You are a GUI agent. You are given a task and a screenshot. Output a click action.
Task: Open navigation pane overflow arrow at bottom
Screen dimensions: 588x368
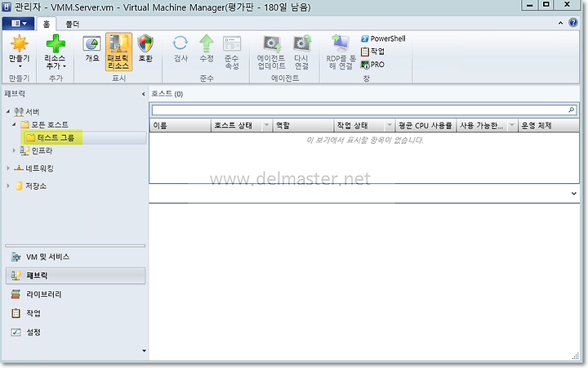(x=144, y=351)
